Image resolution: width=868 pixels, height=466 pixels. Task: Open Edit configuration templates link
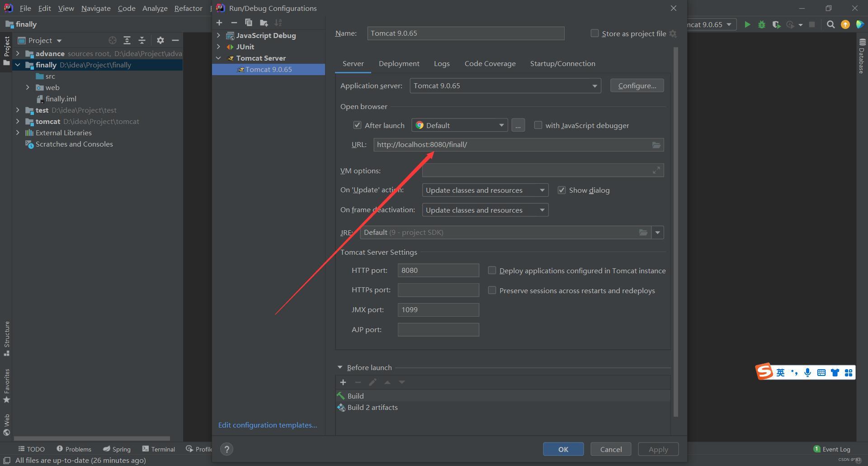[268, 425]
